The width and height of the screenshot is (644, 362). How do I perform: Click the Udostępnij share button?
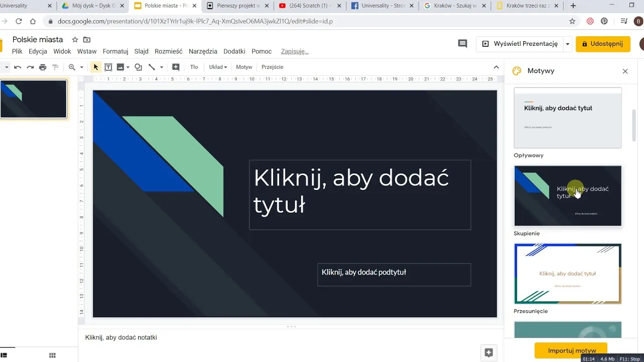click(603, 44)
